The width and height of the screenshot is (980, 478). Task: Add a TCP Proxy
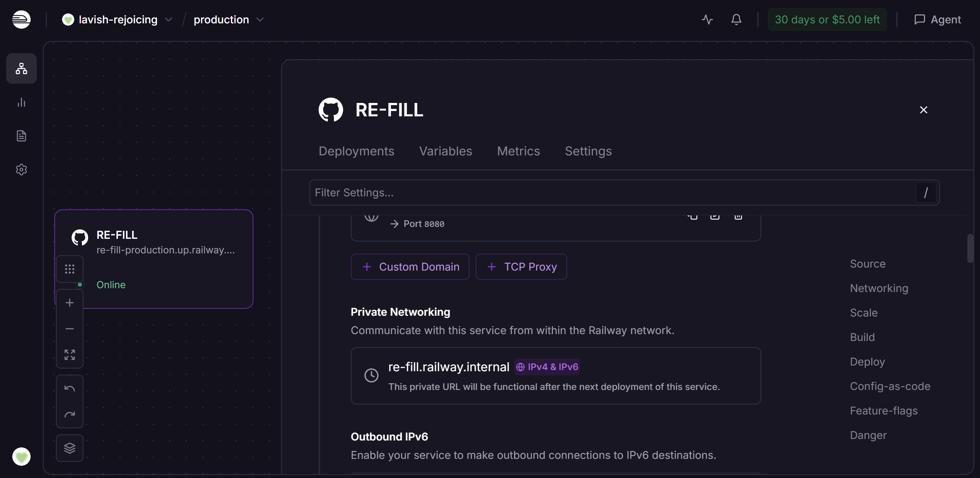521,267
